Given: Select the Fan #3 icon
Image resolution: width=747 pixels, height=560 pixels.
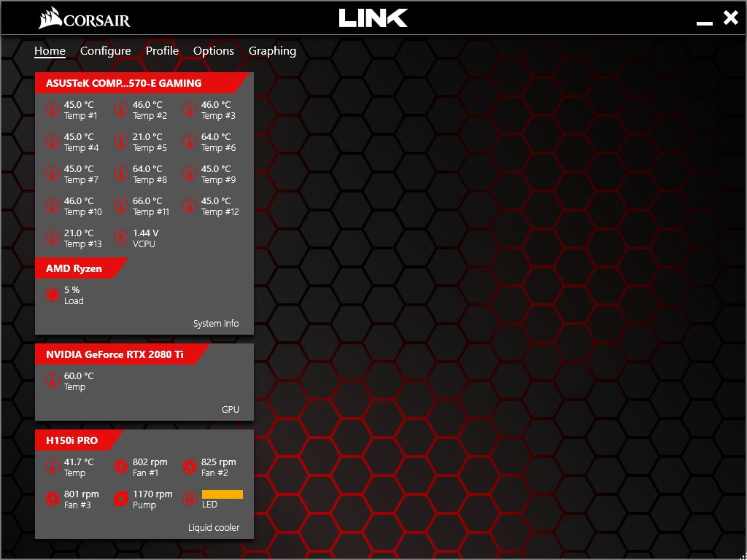Looking at the screenshot, I should [x=53, y=499].
